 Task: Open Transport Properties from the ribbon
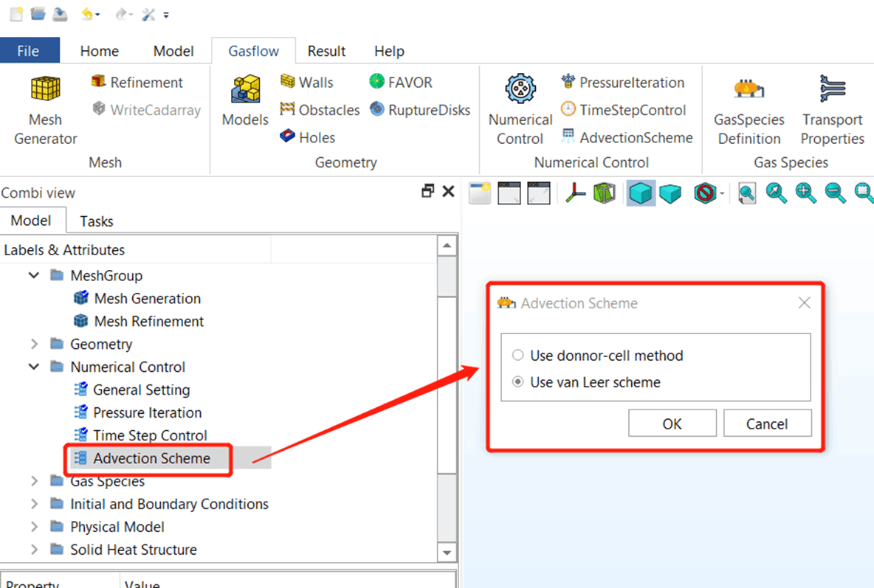tap(833, 110)
